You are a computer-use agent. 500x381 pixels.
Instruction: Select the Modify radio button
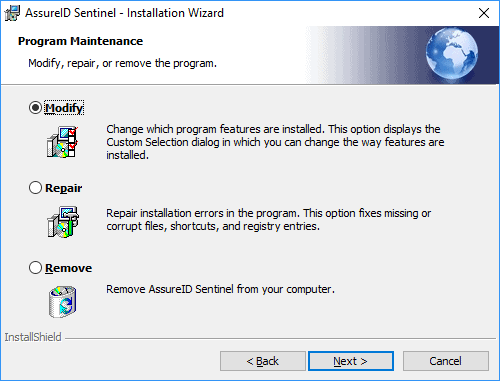[x=35, y=108]
